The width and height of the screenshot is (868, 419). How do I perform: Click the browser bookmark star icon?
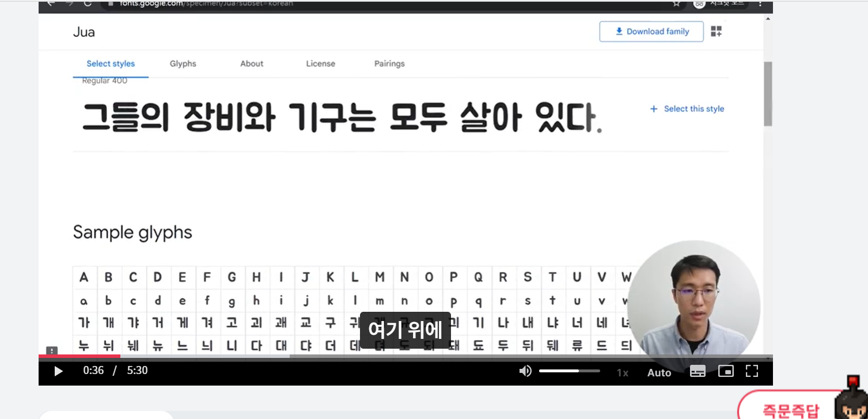[676, 3]
